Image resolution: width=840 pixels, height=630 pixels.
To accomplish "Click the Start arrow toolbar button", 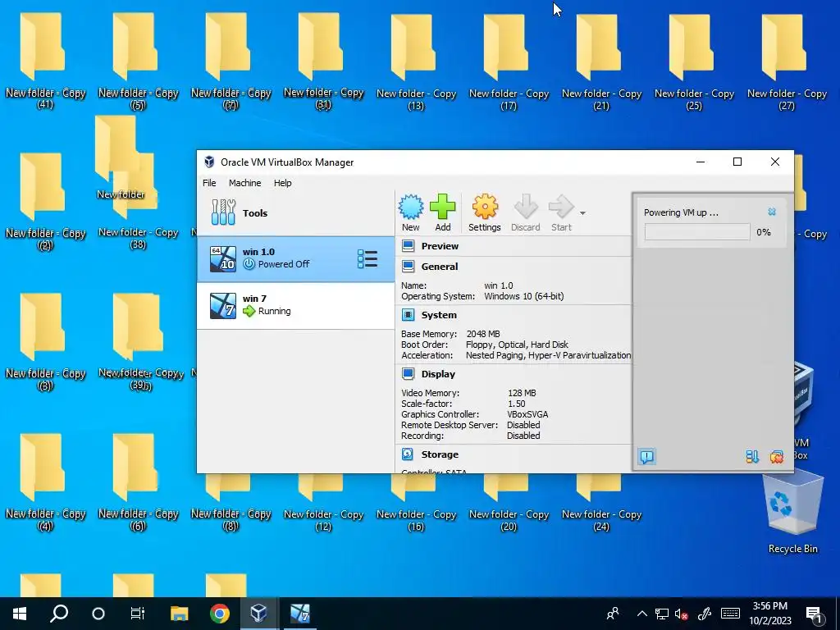I will pyautogui.click(x=561, y=213).
